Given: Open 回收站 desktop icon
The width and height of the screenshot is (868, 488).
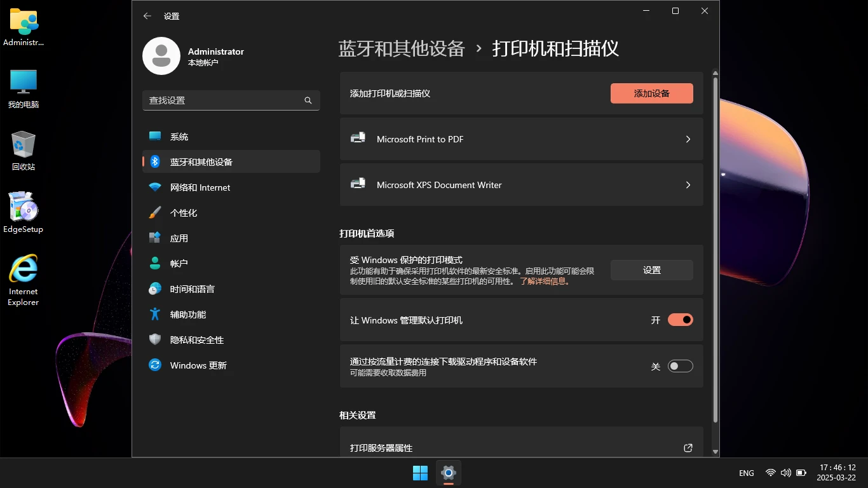Looking at the screenshot, I should click(x=24, y=151).
